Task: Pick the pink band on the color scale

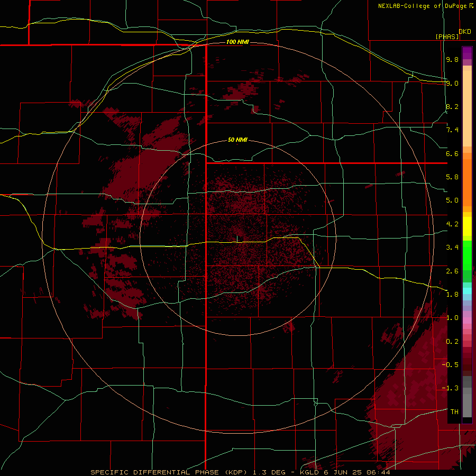Action: [x=467, y=321]
